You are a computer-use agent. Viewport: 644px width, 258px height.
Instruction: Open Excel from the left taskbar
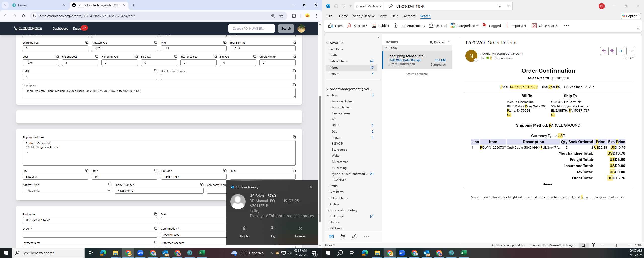202,253
